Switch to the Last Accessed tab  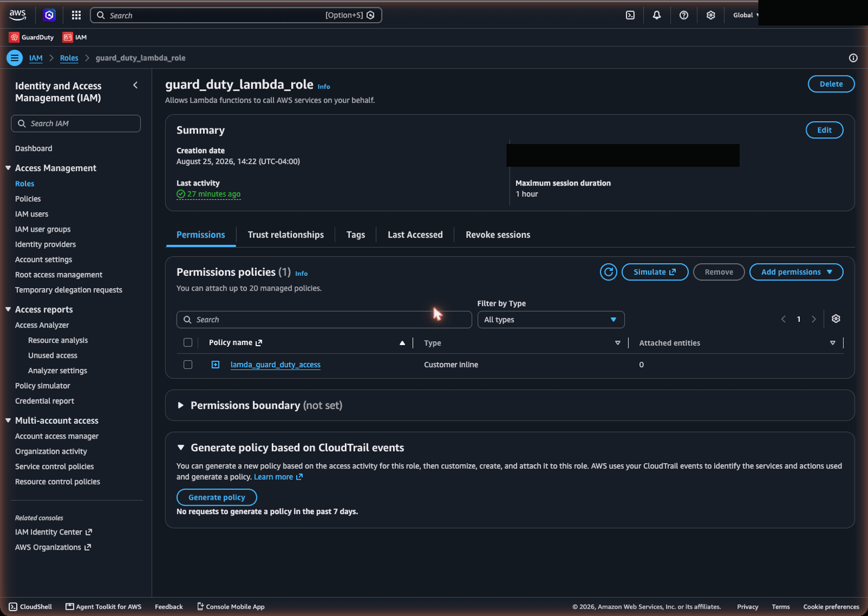pyautogui.click(x=415, y=235)
